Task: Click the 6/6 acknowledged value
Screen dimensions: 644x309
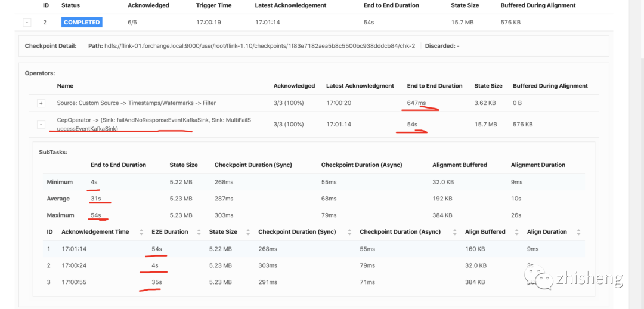Action: click(134, 23)
